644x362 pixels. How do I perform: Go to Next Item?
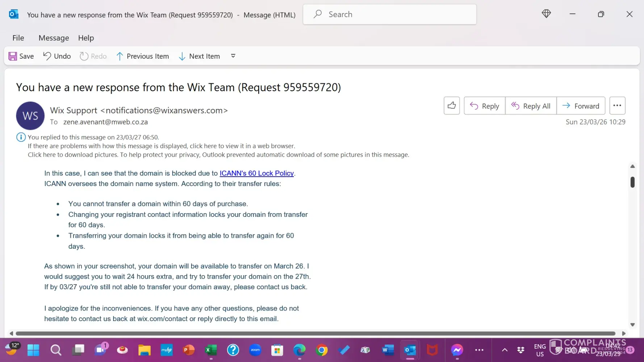click(199, 56)
